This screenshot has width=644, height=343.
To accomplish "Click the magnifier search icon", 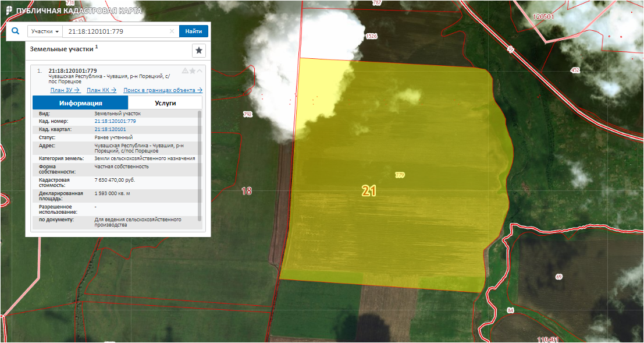I will [x=16, y=31].
